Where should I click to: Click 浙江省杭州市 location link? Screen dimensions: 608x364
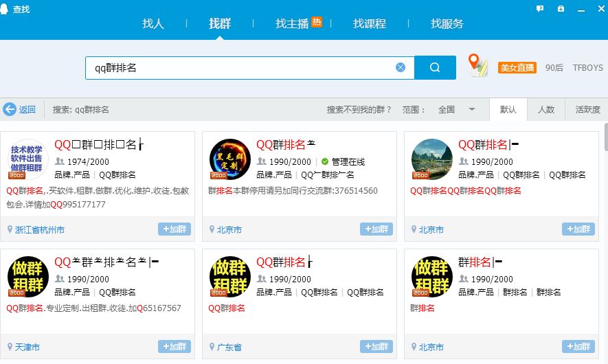click(40, 230)
